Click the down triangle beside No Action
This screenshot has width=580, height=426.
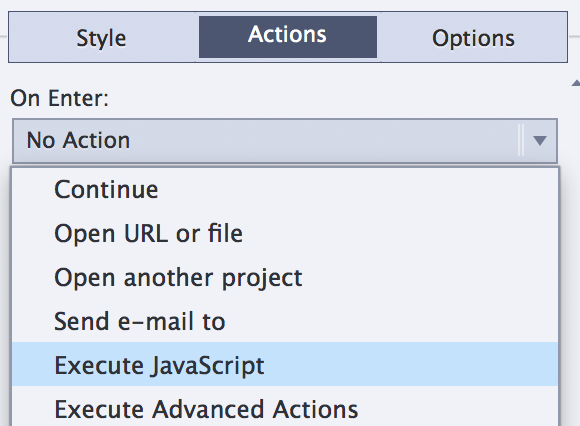tap(540, 141)
